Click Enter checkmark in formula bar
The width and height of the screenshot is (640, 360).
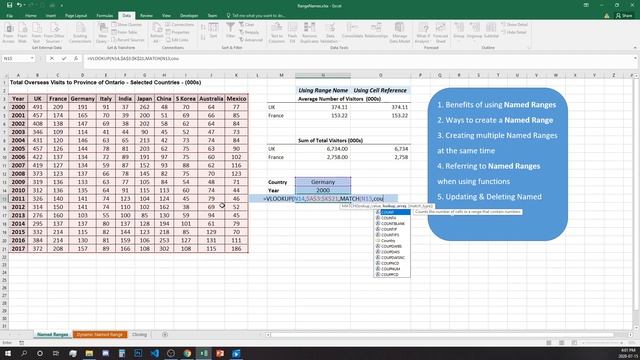click(x=64, y=59)
